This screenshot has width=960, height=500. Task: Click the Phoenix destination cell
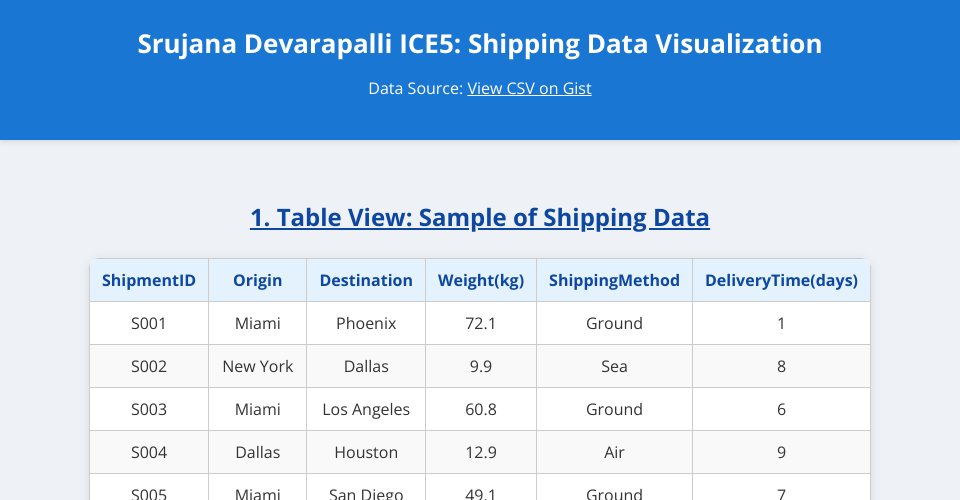click(x=366, y=323)
